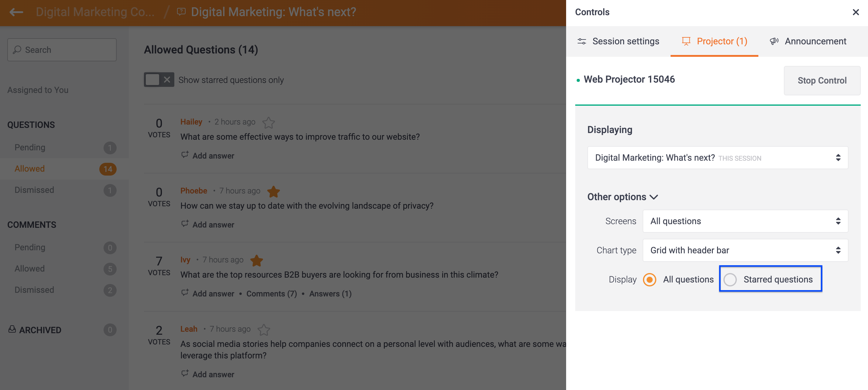Open Session settings tab
This screenshot has width=868, height=390.
point(618,42)
